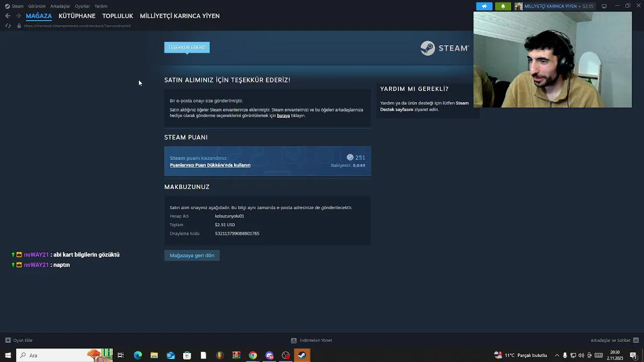The image size is (644, 362).
Task: Click the total amount $2.51 USD
Action: 225,225
